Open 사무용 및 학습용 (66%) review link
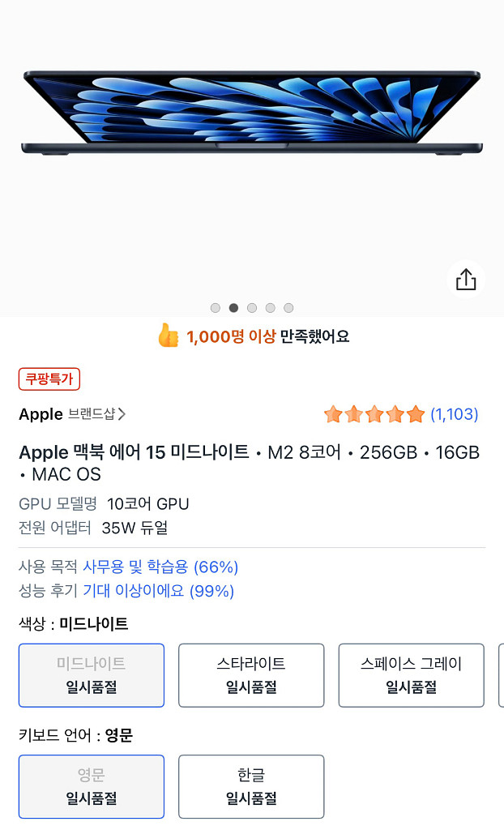The image size is (504, 830). click(160, 567)
